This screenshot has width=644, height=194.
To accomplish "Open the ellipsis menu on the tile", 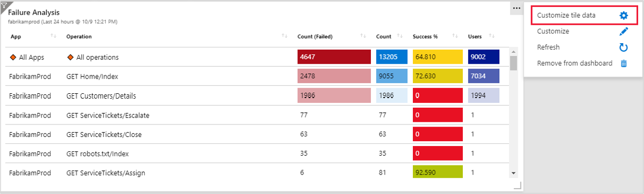I will point(516,8).
